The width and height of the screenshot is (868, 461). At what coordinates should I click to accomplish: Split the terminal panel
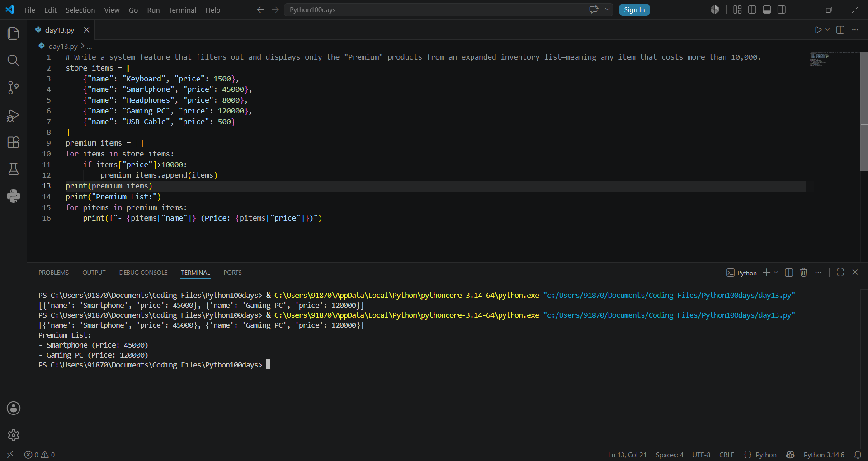pos(789,273)
